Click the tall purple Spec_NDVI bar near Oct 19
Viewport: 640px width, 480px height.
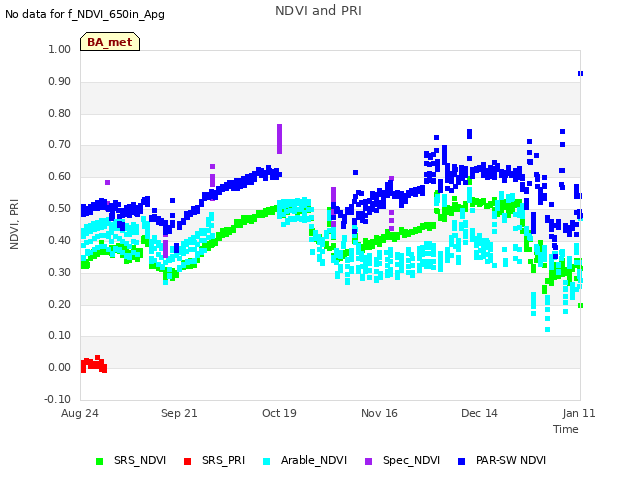280,139
